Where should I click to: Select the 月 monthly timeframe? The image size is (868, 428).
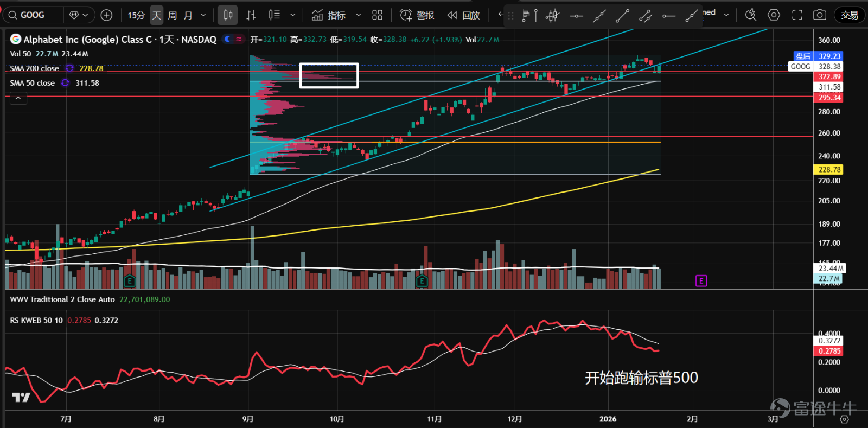(188, 15)
